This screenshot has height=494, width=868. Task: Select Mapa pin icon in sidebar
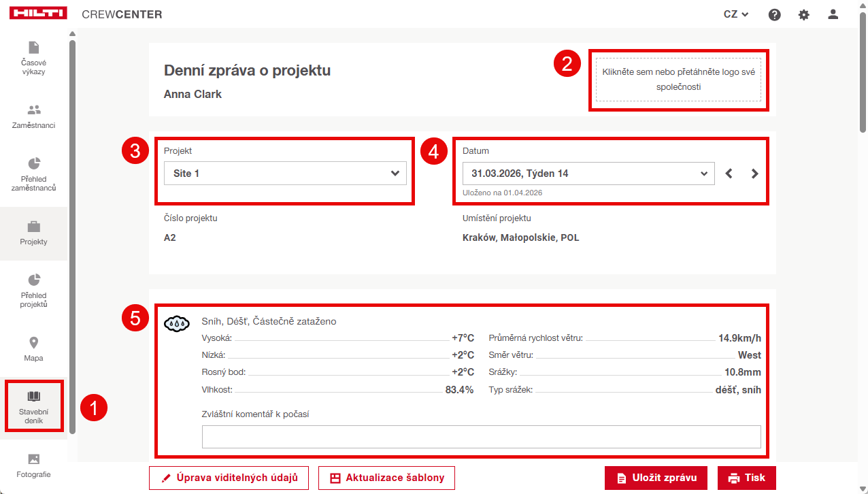[x=33, y=348]
